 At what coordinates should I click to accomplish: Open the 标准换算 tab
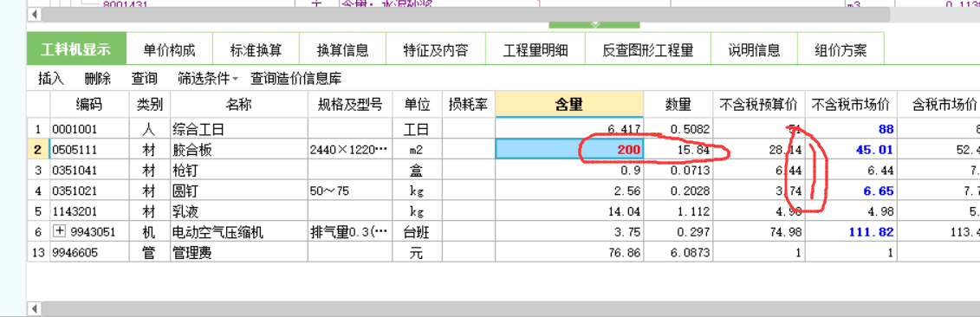coord(255,50)
